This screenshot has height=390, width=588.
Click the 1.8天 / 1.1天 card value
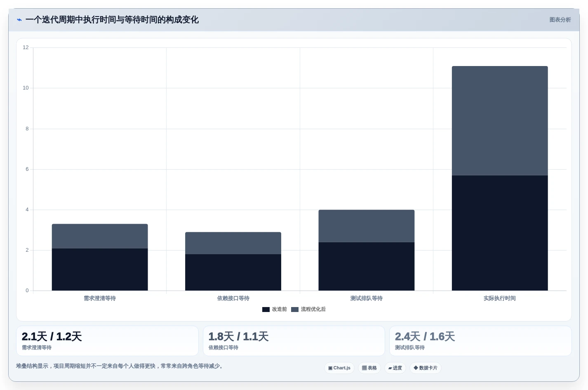[x=238, y=336]
